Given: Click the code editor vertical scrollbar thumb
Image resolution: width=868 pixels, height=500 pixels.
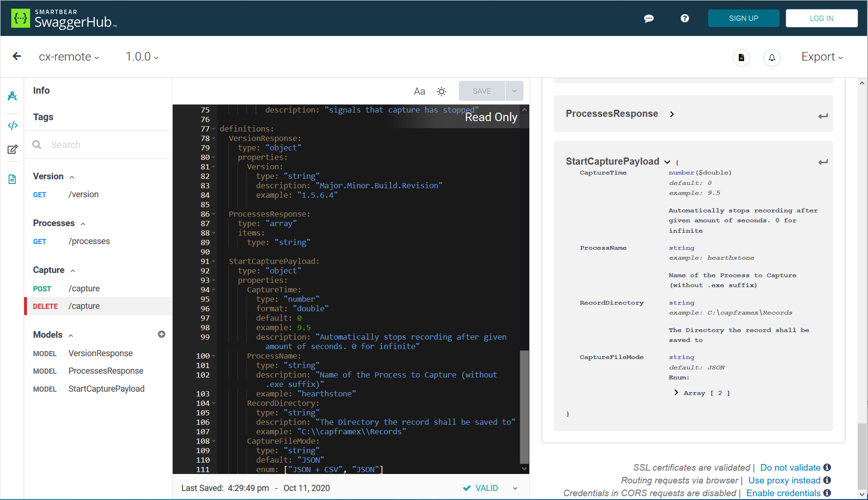Looking at the screenshot, I should [524, 407].
